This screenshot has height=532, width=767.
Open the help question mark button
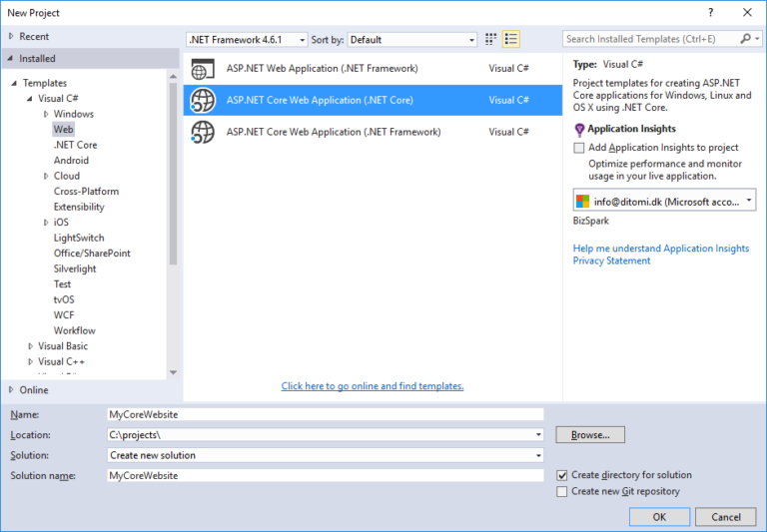tap(711, 13)
